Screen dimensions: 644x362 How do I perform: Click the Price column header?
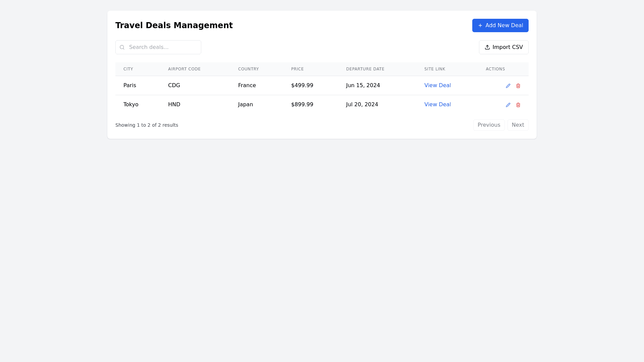[x=297, y=69]
